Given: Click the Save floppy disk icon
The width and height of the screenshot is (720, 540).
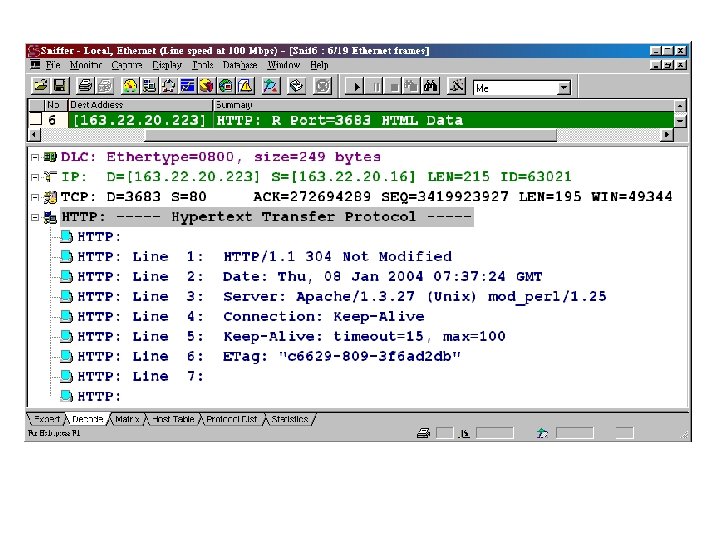Looking at the screenshot, I should (x=60, y=86).
